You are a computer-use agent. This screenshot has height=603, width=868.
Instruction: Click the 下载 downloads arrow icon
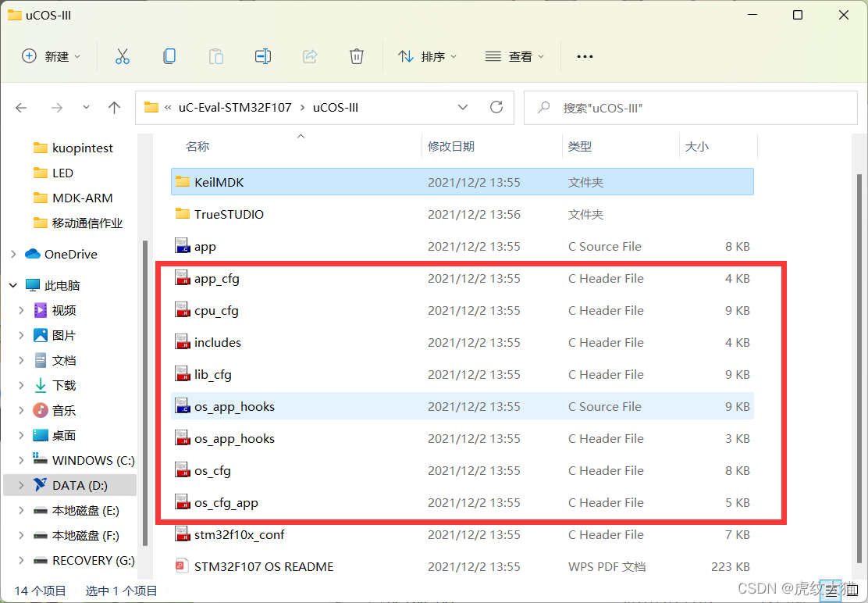[x=41, y=385]
